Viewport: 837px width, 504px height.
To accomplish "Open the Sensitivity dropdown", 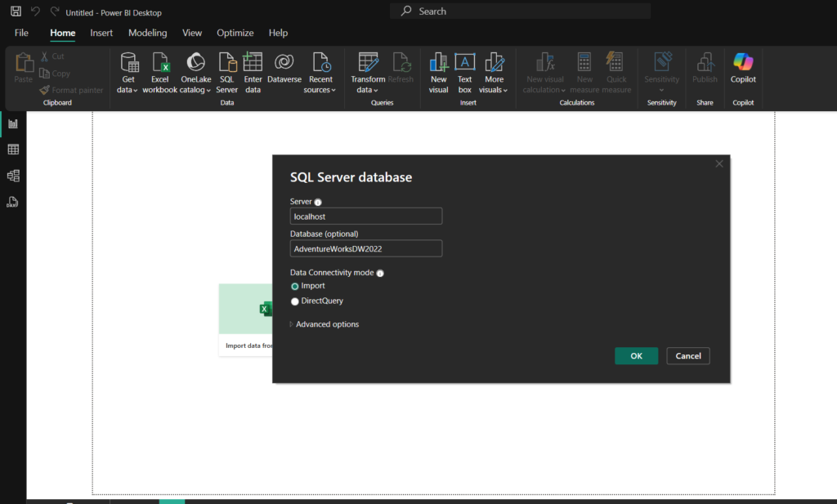I will pos(662,73).
